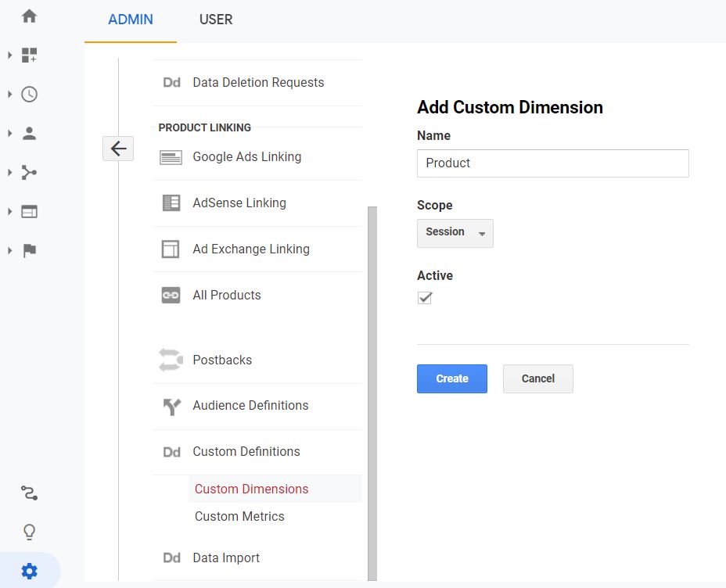Uncheck the Active checkbox

424,298
